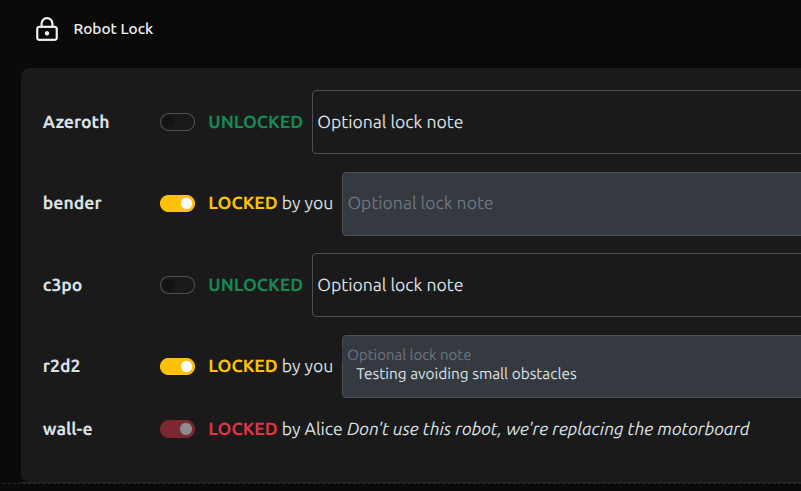Click Alice's motorboard note on wall-e
Viewport: 801px width, 491px height.
point(547,429)
